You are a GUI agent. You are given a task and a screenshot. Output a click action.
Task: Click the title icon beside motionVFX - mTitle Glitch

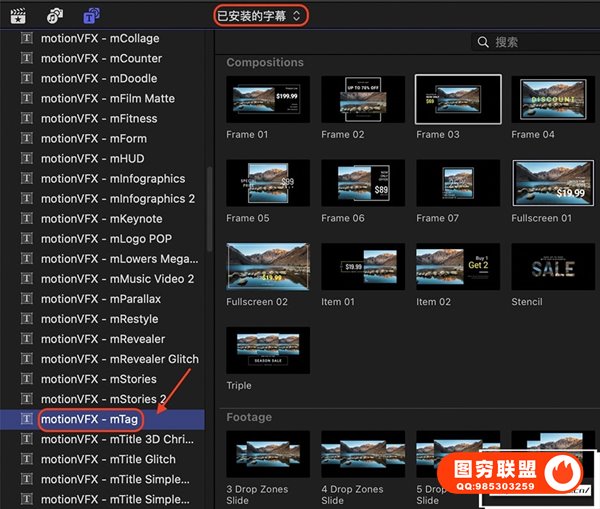(x=26, y=459)
